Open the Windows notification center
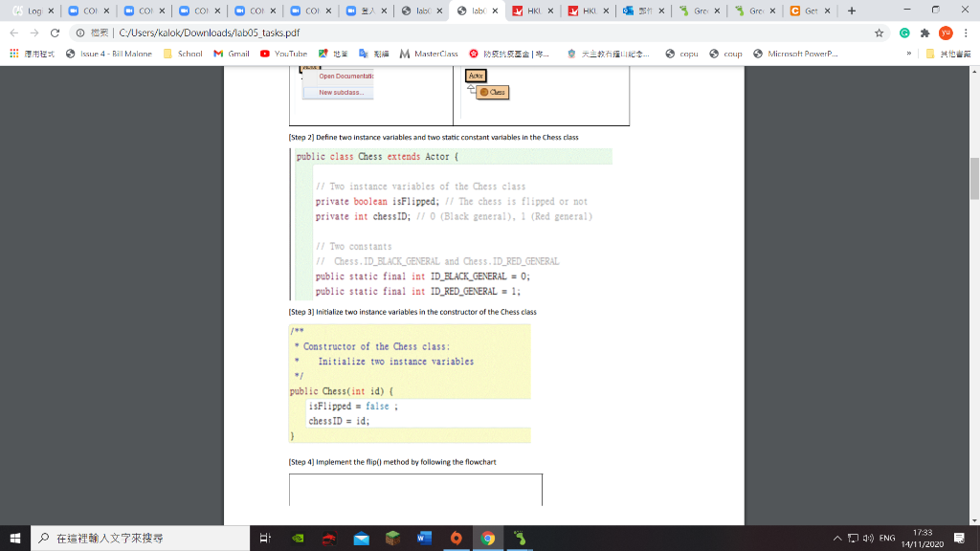The height and width of the screenshot is (551, 980). click(959, 538)
